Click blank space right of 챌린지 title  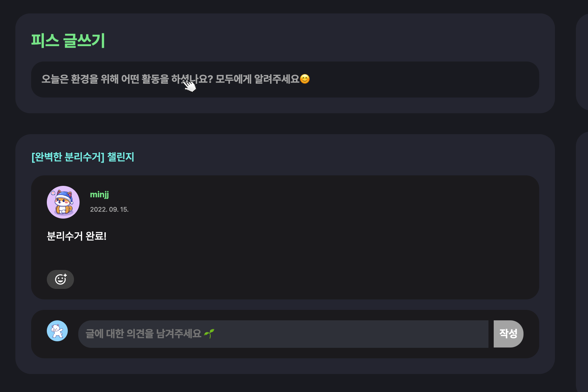[327, 157]
